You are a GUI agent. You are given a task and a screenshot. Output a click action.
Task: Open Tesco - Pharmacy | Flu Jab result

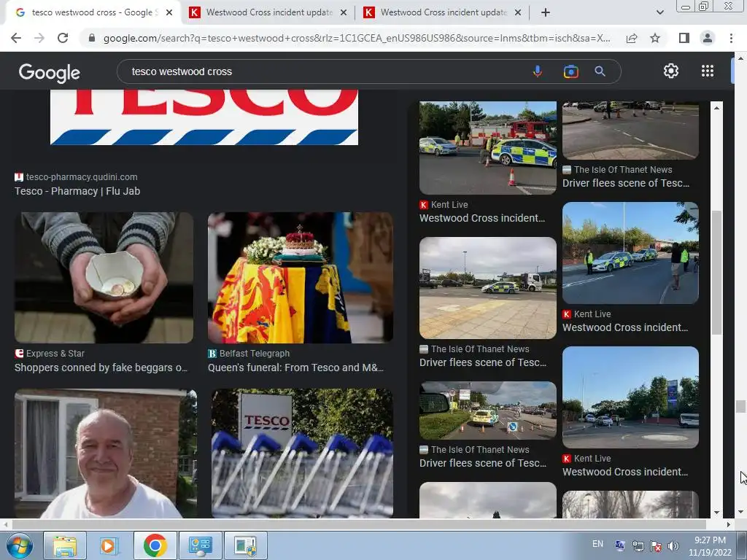point(77,191)
